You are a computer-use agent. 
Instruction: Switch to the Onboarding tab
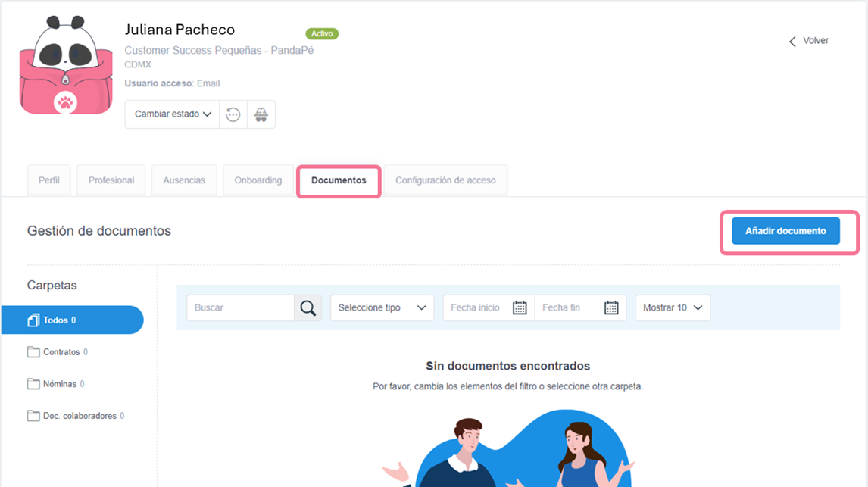258,180
